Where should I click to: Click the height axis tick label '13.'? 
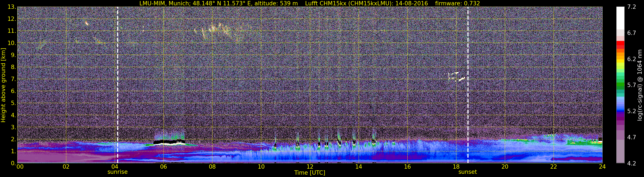coord(12,7)
